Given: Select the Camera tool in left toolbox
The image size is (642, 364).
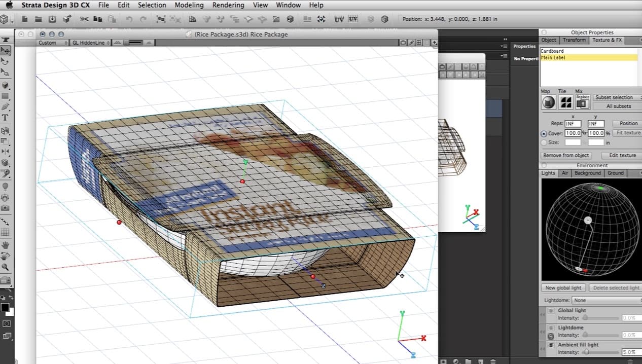Looking at the screenshot, I should (x=5, y=208).
